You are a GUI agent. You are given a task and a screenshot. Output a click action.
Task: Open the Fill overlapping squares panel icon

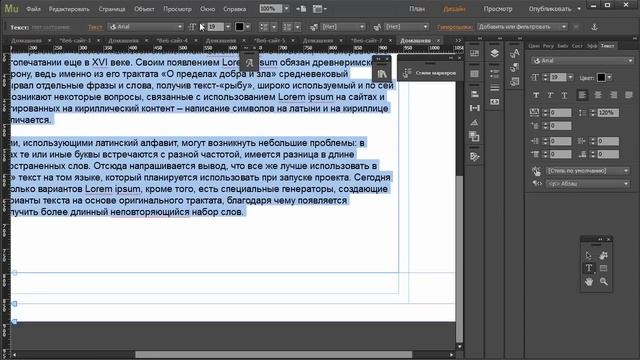click(x=474, y=136)
